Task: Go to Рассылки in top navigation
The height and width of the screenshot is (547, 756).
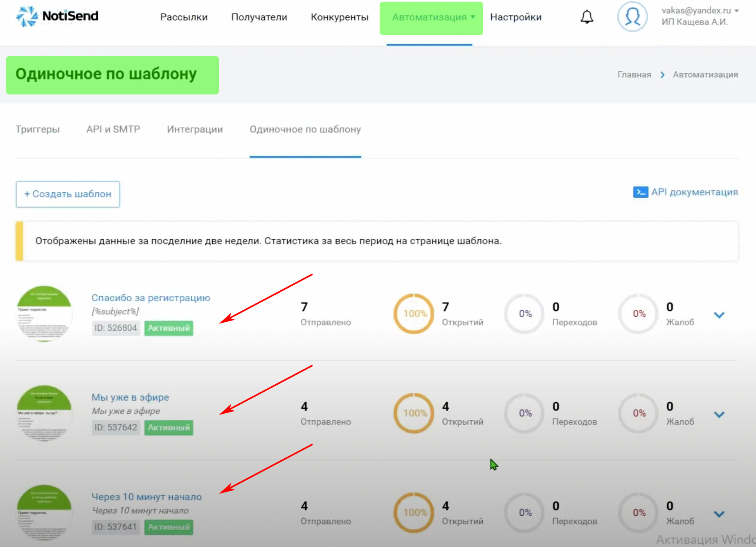Action: [184, 17]
